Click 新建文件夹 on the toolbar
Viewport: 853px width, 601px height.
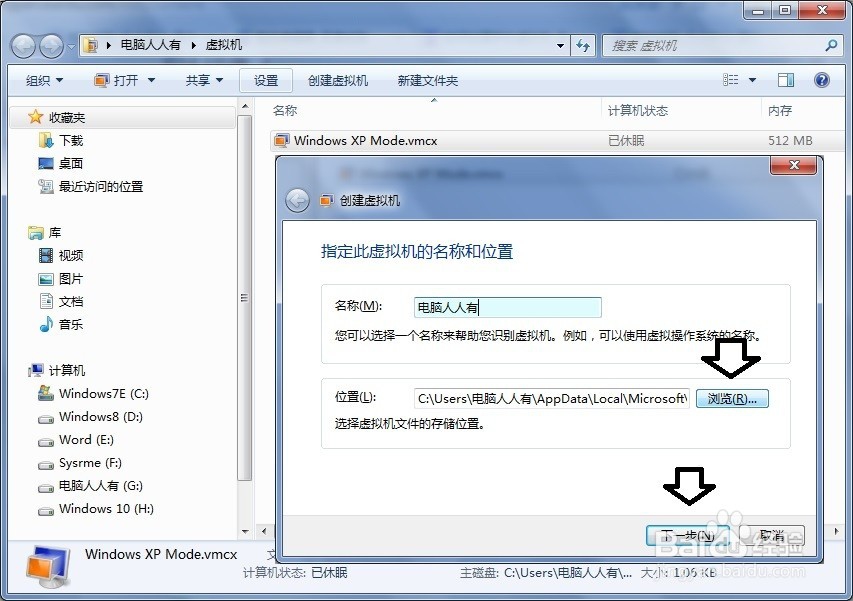(428, 80)
